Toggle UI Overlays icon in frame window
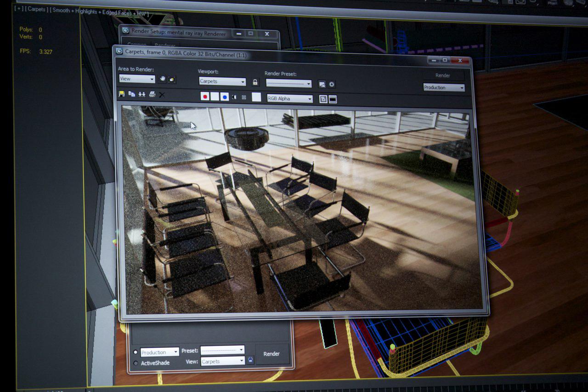 click(x=323, y=99)
